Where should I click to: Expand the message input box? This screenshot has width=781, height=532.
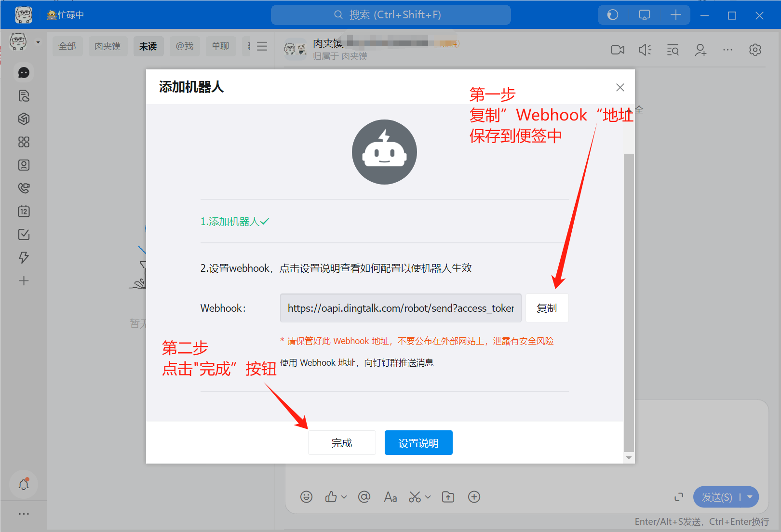click(679, 497)
